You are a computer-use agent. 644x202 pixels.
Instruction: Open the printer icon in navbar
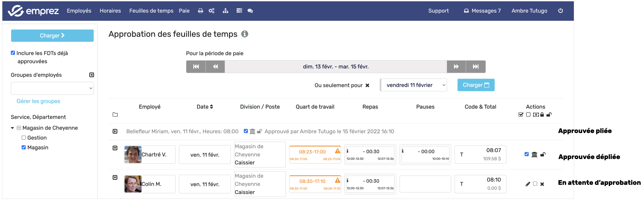200,11
